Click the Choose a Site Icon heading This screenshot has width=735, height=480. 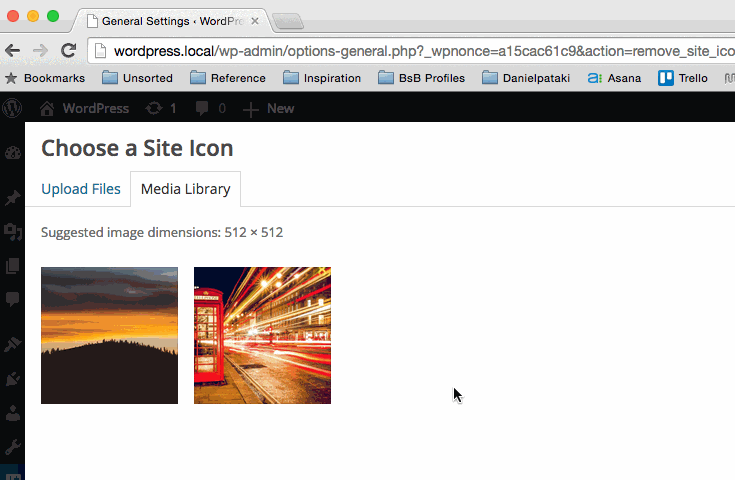(x=137, y=148)
